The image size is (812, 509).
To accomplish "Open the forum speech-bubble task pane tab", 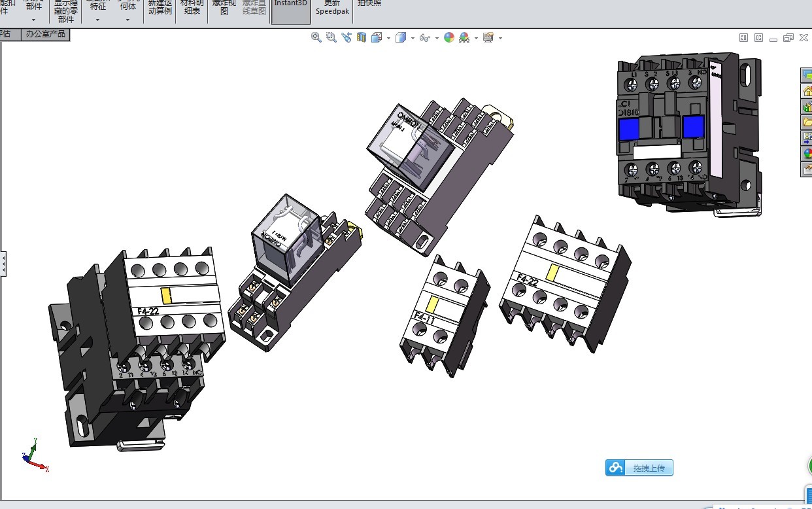I will coord(807,75).
